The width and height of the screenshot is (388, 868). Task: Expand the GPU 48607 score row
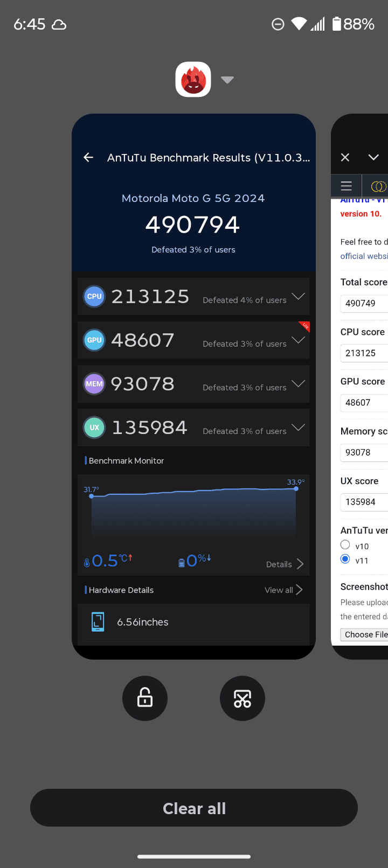click(x=298, y=340)
